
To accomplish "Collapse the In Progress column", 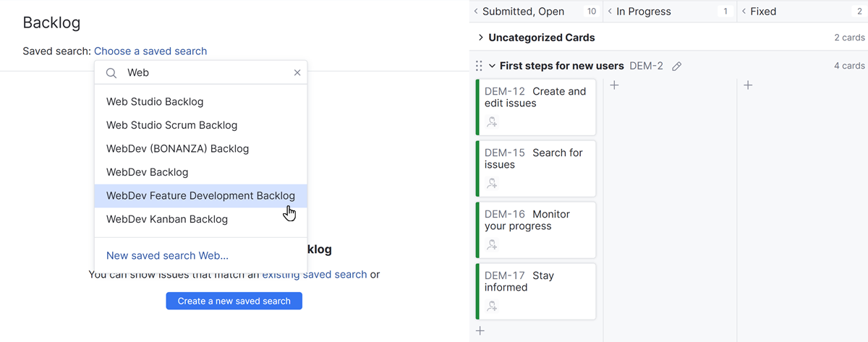I will [x=610, y=12].
